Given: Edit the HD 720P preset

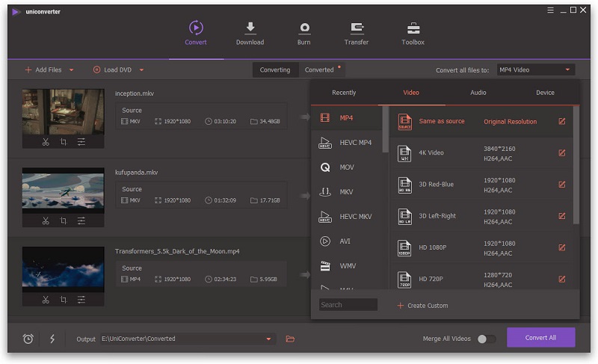Looking at the screenshot, I should [562, 280].
